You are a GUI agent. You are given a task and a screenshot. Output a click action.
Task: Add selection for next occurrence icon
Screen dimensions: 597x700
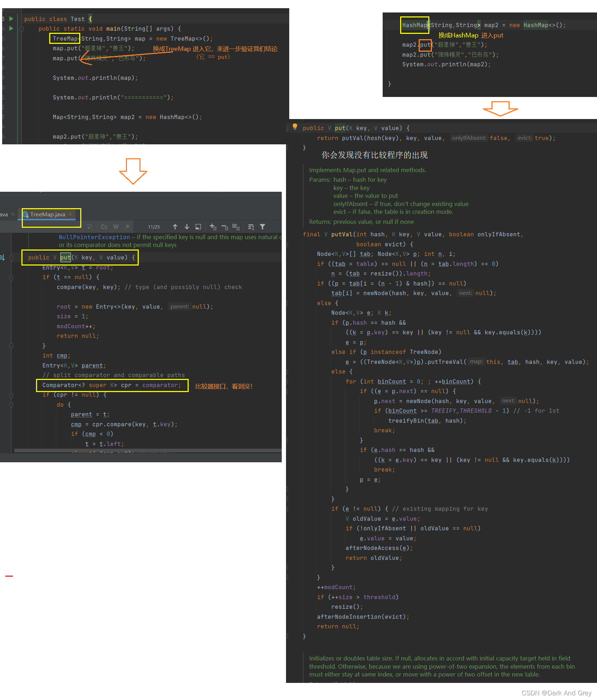point(213,227)
